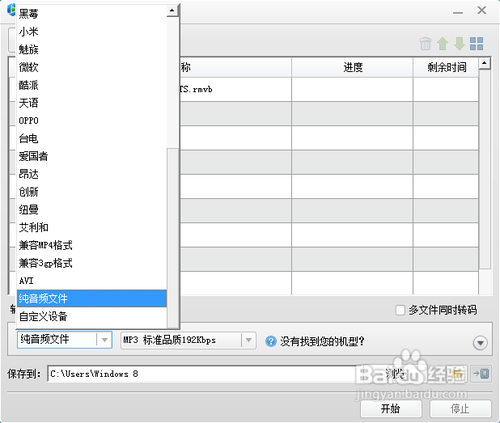Pick 艾利和 from device list

pyautogui.click(x=92, y=227)
